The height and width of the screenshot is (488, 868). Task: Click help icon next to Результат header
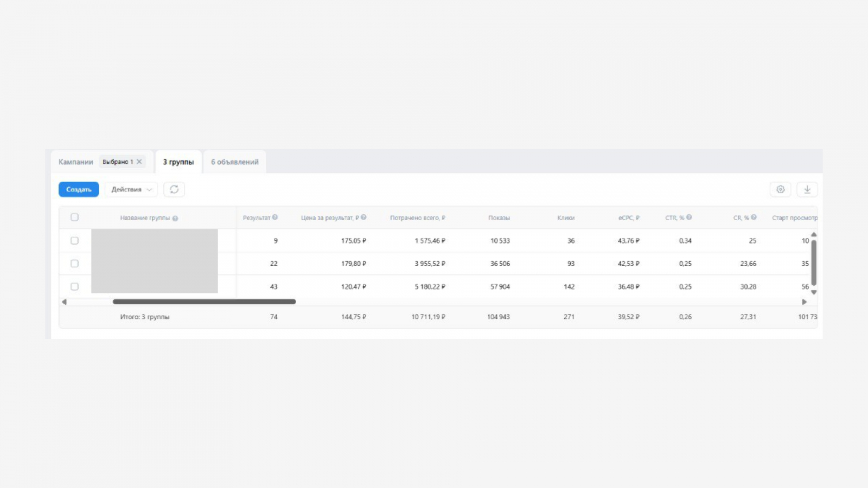[x=275, y=217]
